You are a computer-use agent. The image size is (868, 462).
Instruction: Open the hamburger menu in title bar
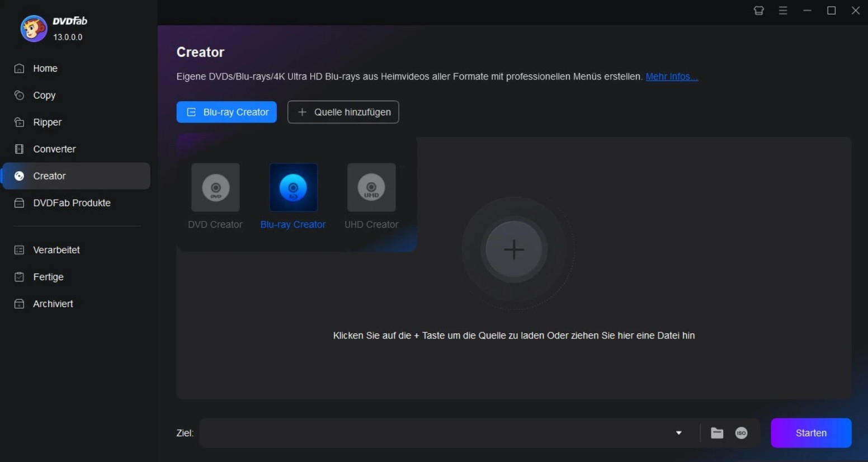click(x=783, y=11)
